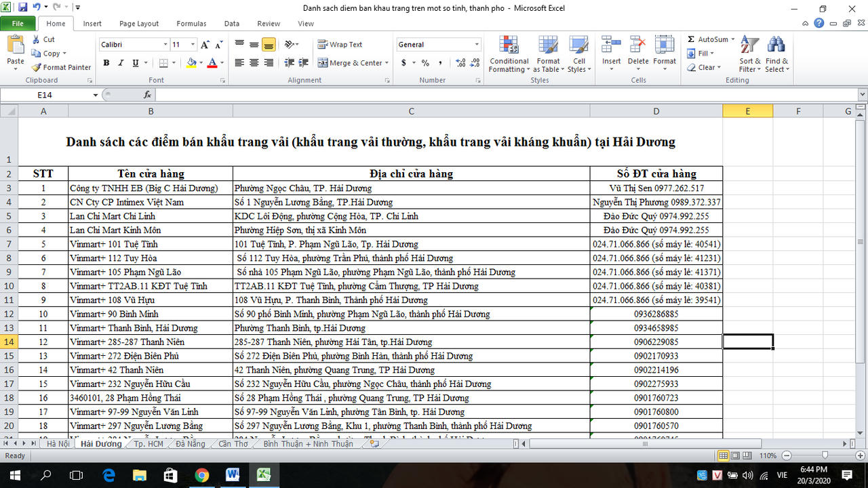
Task: Open Excel Help question mark icon
Action: pyautogui.click(x=819, y=24)
